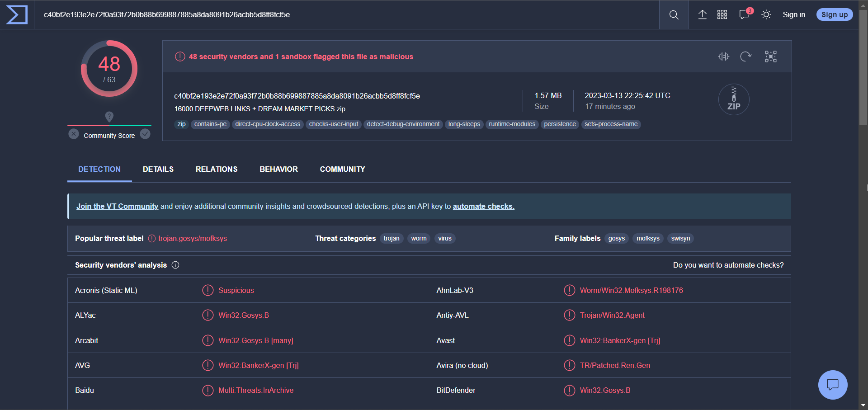Switch to the DETAILS tab
The image size is (868, 410).
(x=158, y=169)
